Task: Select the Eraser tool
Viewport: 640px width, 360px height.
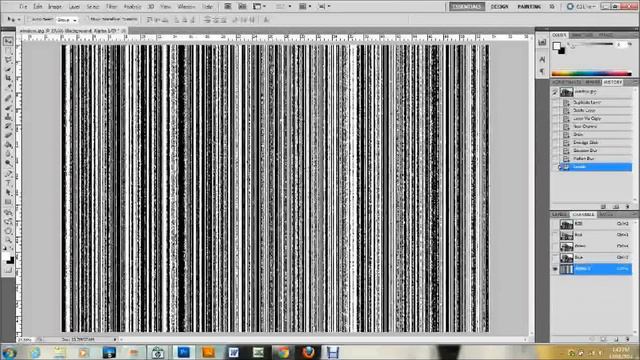Action: click(x=8, y=136)
